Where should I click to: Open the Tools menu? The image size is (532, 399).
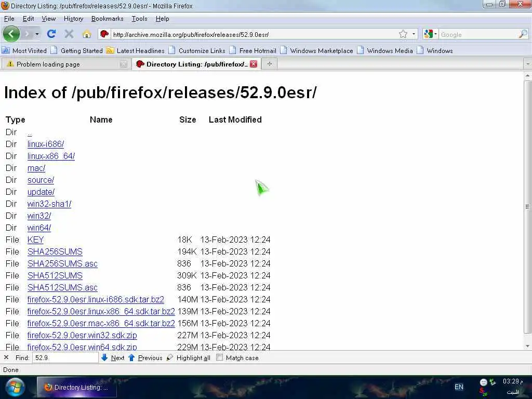point(139,19)
